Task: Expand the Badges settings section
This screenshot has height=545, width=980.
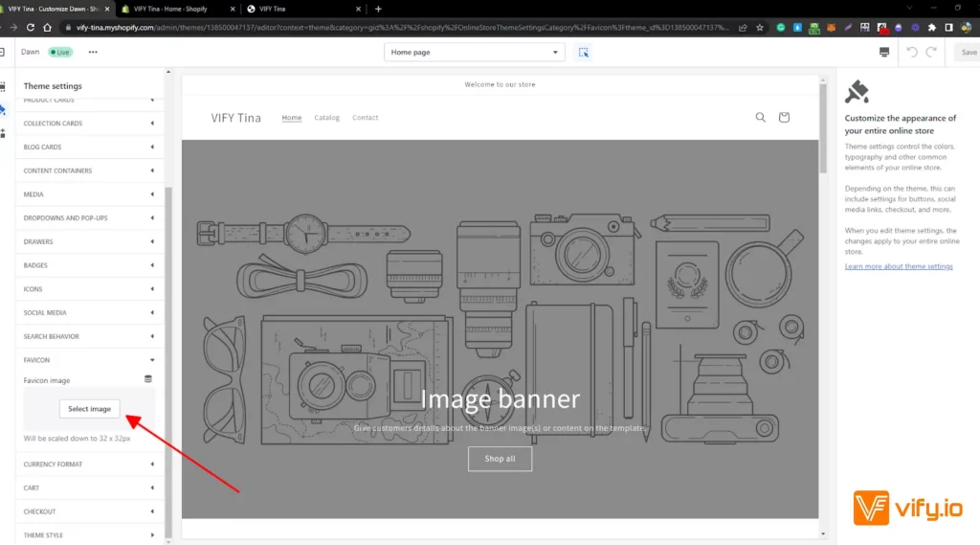Action: (89, 265)
